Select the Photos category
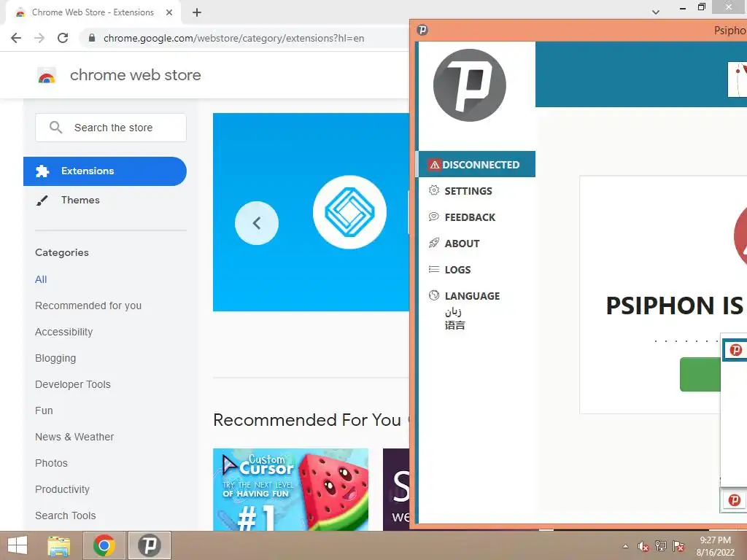 point(51,463)
